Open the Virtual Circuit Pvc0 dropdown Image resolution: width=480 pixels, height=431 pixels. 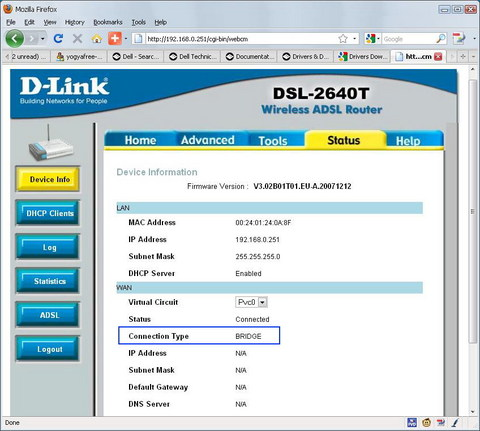tap(251, 302)
